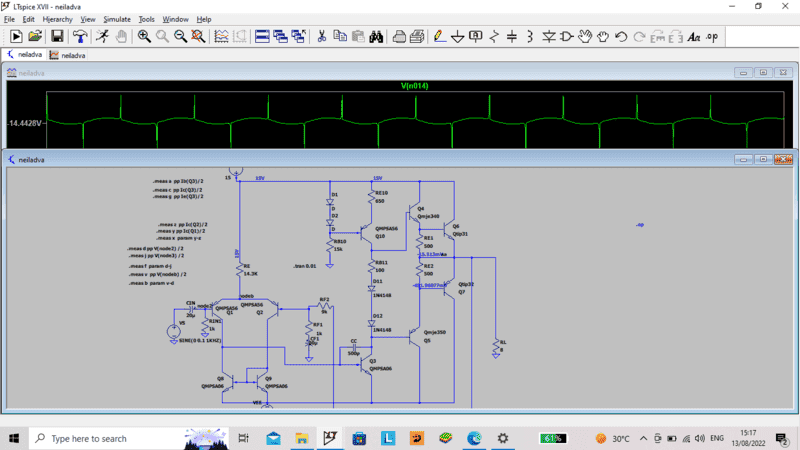
Task: Switch to the neiladva waveform tab
Action: (69, 55)
